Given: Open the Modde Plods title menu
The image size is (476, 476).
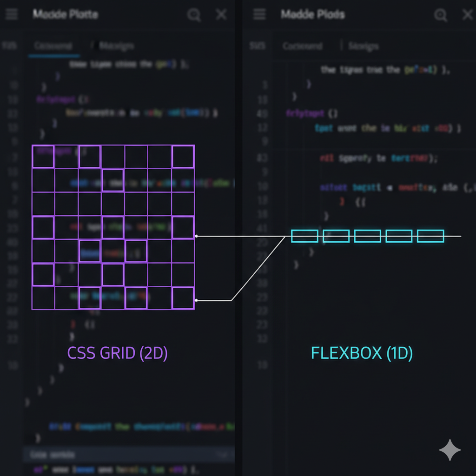Looking at the screenshot, I should (312, 14).
